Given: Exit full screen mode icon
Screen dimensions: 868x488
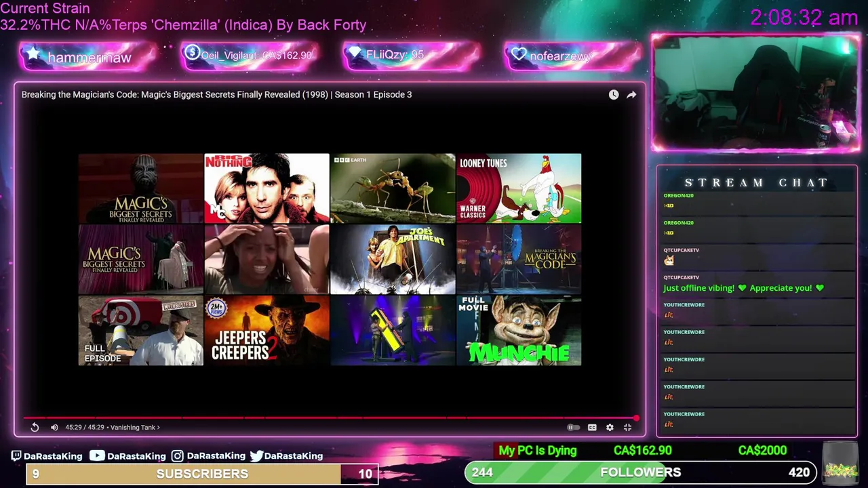Looking at the screenshot, I should point(627,427).
